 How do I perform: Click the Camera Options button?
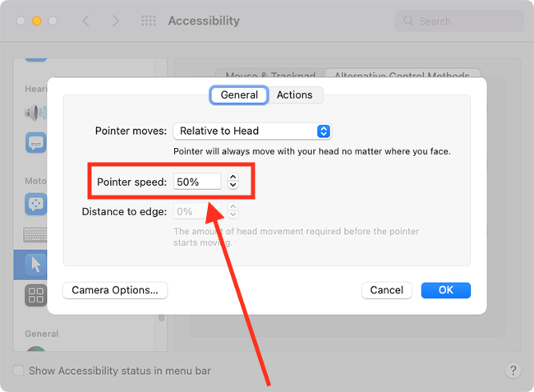pos(115,290)
